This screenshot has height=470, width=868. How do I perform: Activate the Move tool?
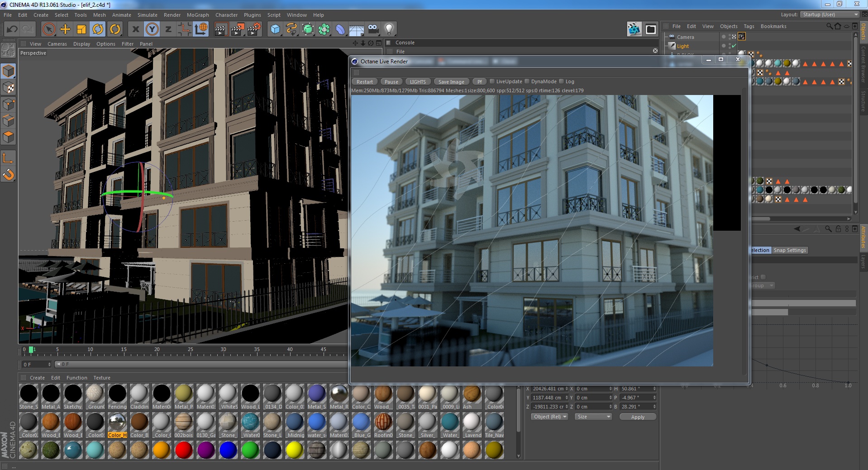65,29
